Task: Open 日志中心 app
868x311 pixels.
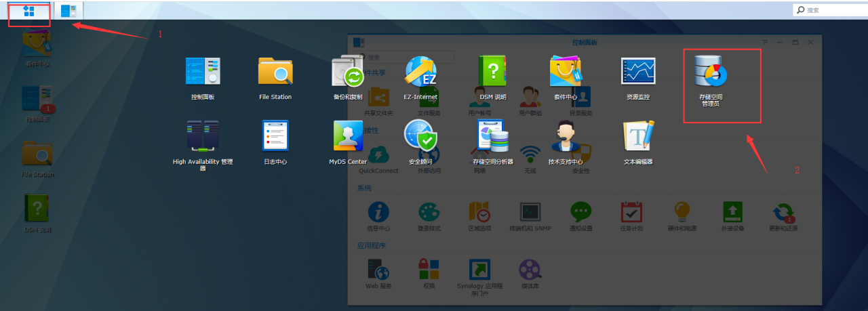Action: (275, 143)
